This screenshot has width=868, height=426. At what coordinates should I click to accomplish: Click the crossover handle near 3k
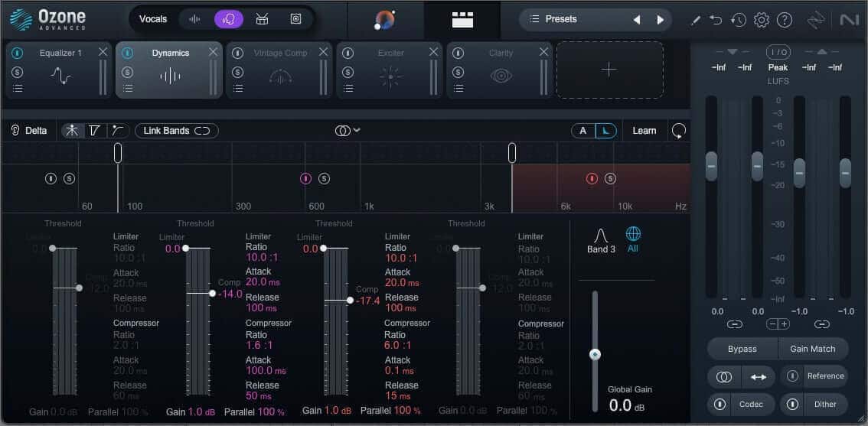pyautogui.click(x=512, y=153)
